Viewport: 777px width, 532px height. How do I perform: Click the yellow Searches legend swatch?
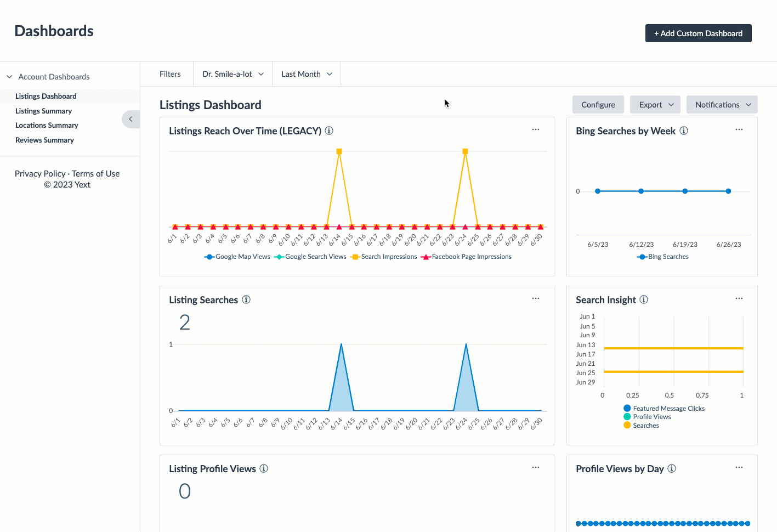pos(627,426)
